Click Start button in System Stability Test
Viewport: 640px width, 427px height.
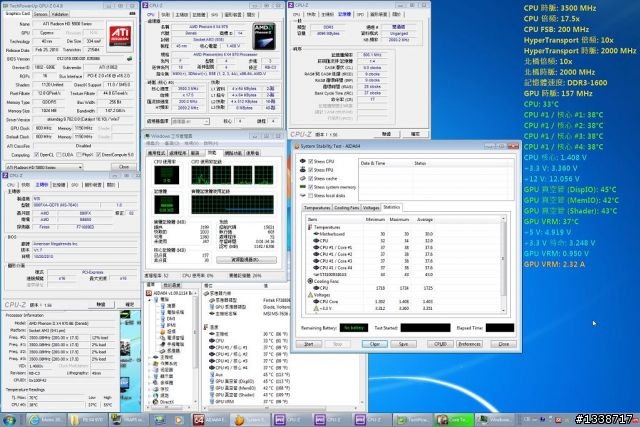tap(309, 344)
